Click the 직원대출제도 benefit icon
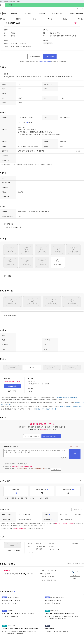The height and width of the screenshot is (644, 84). 26,262
